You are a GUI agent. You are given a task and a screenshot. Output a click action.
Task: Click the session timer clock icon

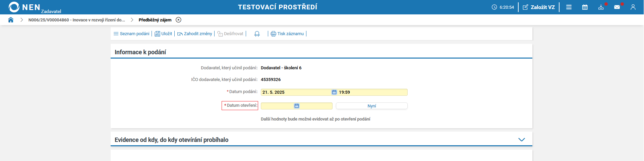pyautogui.click(x=494, y=7)
